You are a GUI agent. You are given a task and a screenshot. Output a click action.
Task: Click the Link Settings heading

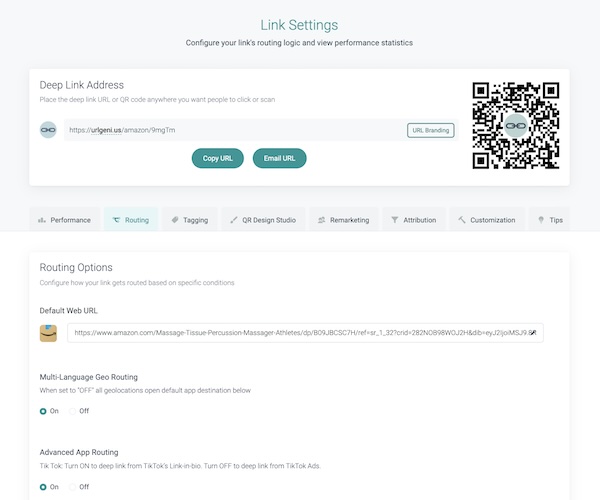(x=299, y=25)
